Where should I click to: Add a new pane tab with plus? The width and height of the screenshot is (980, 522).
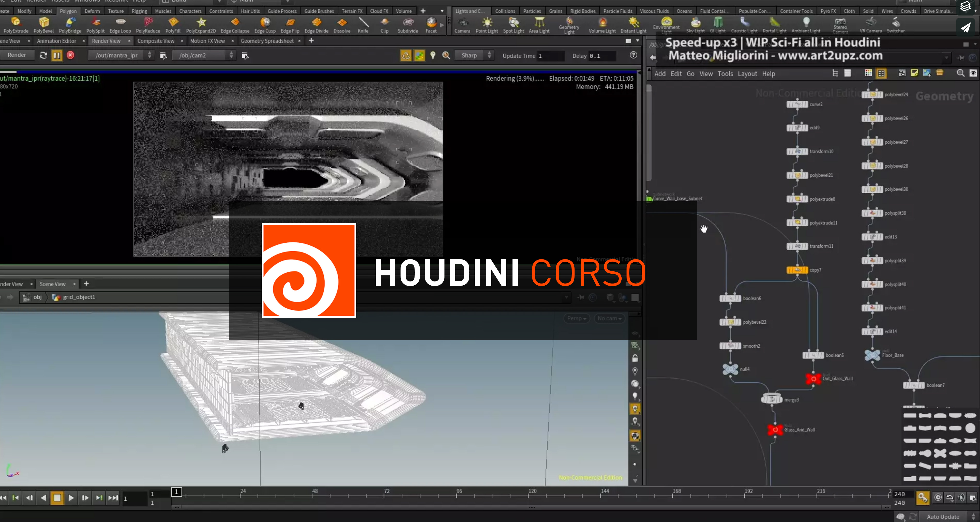pos(311,41)
